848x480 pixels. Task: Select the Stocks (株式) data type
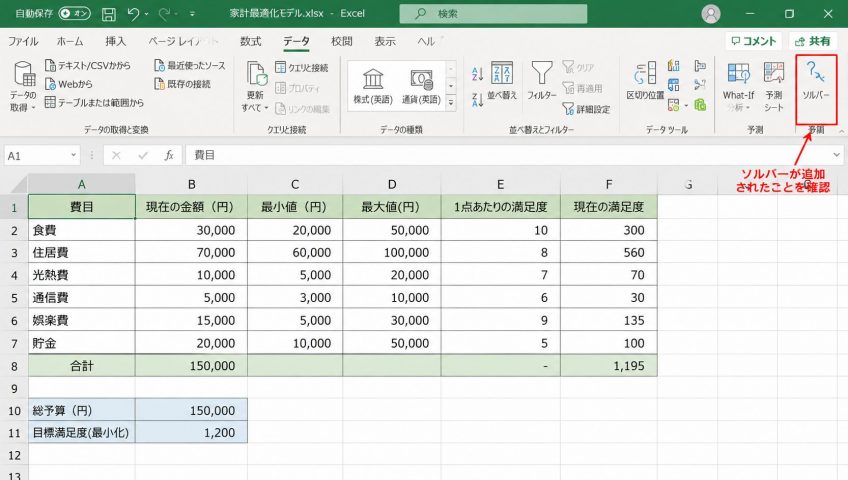point(373,85)
